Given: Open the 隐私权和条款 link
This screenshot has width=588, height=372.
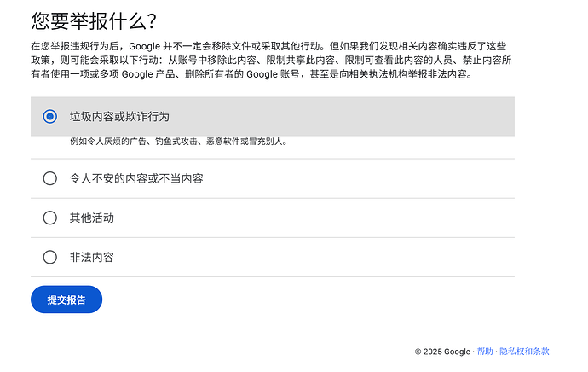Looking at the screenshot, I should pyautogui.click(x=524, y=352).
